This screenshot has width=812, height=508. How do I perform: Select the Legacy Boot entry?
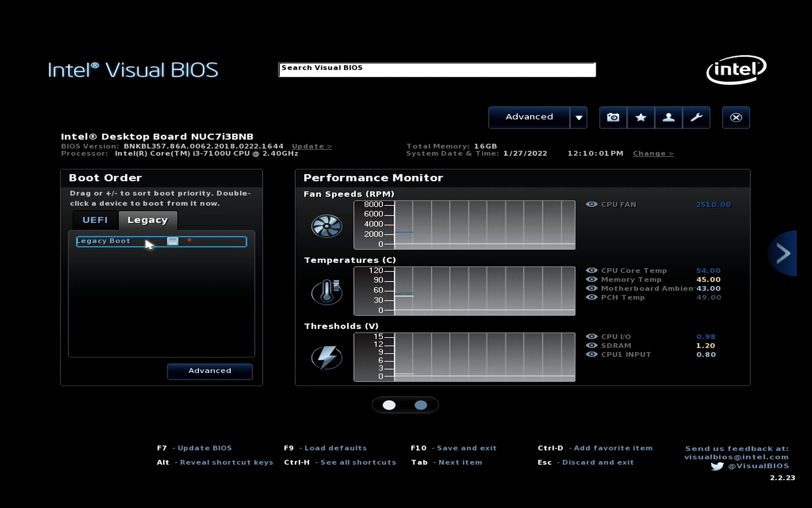point(161,241)
